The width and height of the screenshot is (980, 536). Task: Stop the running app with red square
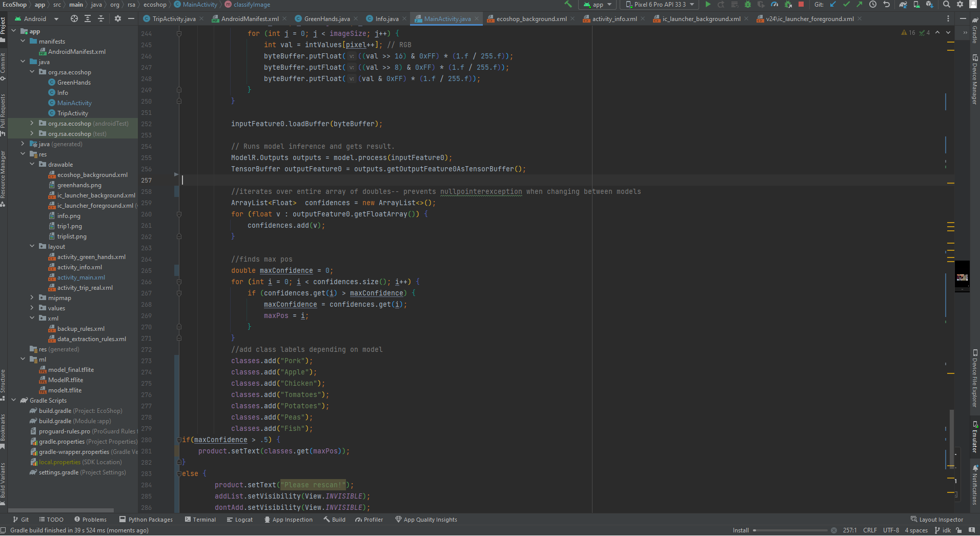click(801, 5)
